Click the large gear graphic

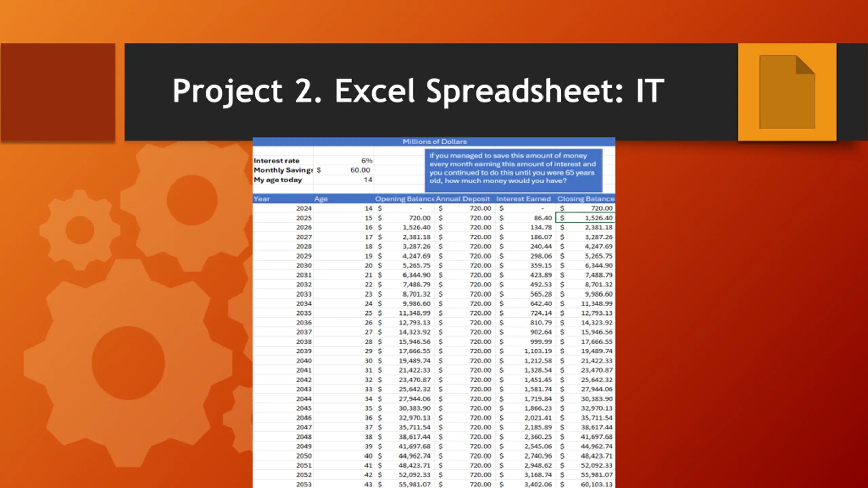click(x=128, y=363)
